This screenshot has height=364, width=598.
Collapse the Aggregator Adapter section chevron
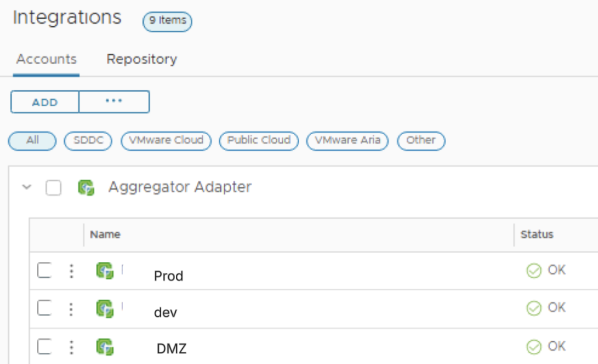point(27,187)
